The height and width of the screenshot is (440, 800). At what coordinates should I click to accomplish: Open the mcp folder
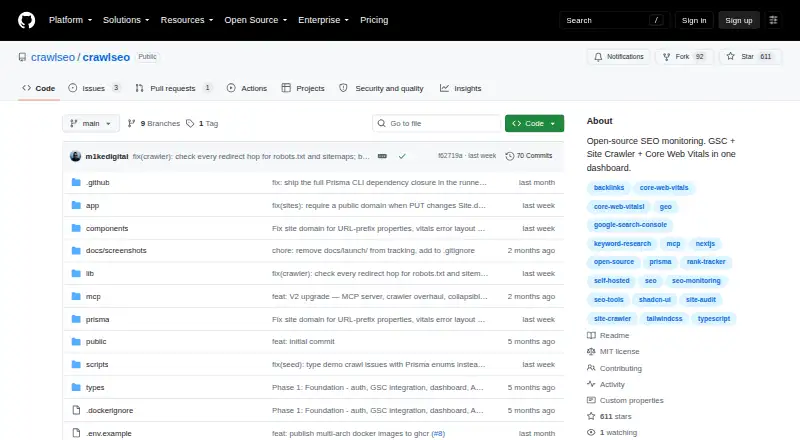pos(93,297)
